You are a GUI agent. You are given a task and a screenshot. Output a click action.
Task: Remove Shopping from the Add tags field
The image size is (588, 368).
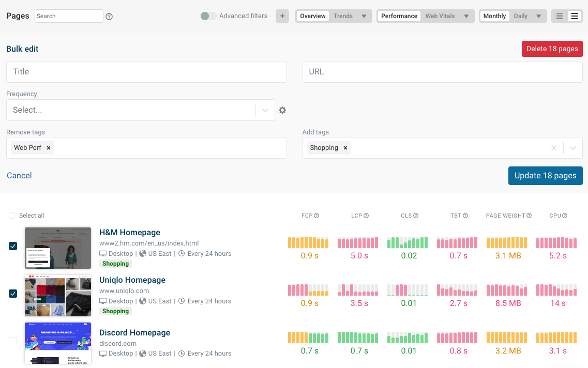(x=345, y=147)
